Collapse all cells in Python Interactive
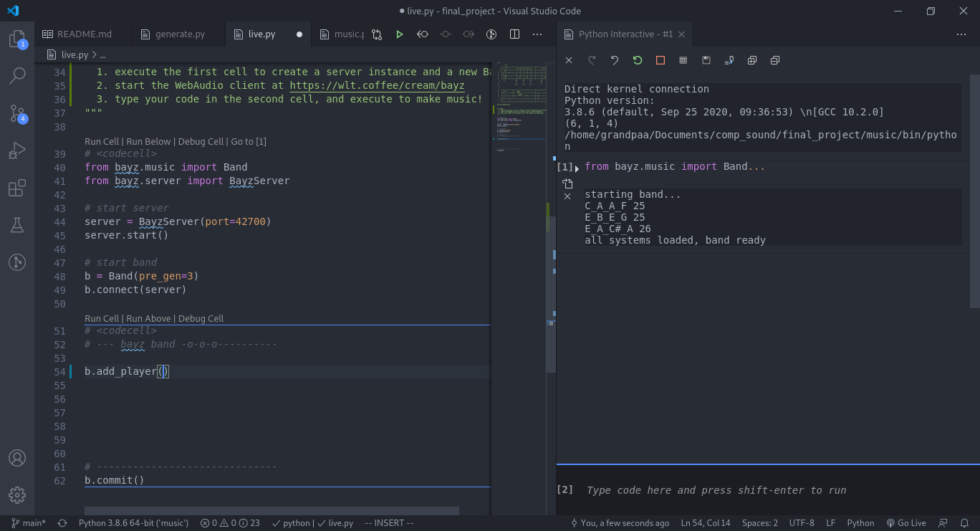 click(x=775, y=61)
